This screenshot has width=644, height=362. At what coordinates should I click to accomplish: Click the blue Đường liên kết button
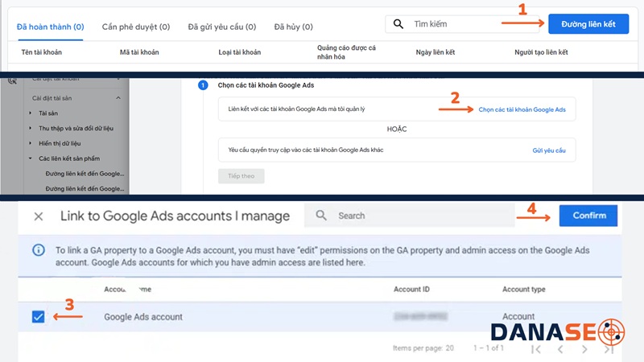[x=588, y=24]
